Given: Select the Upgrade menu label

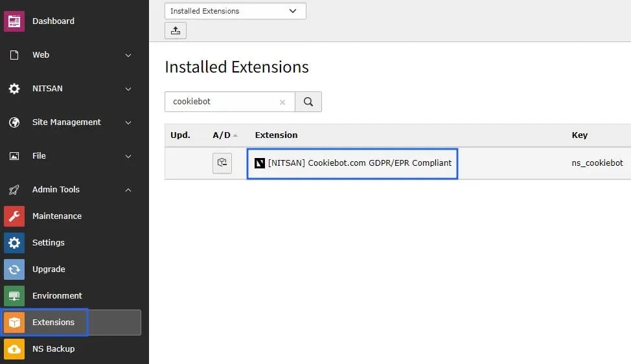Looking at the screenshot, I should tap(49, 269).
